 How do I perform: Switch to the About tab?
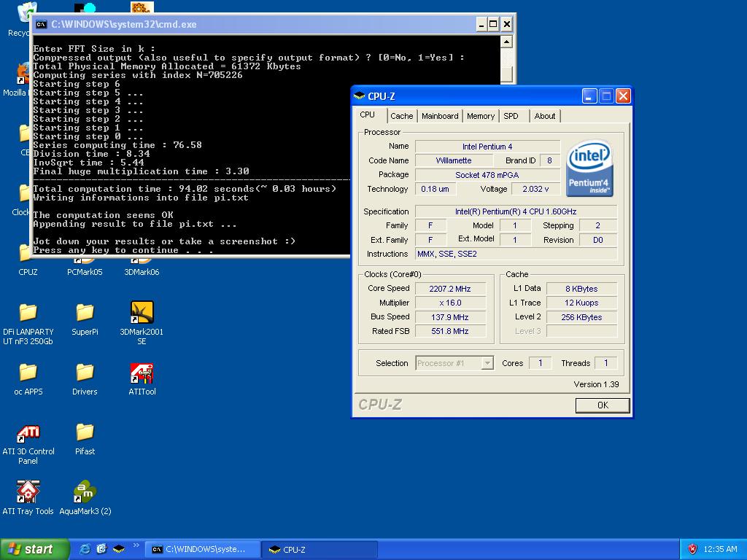544,116
